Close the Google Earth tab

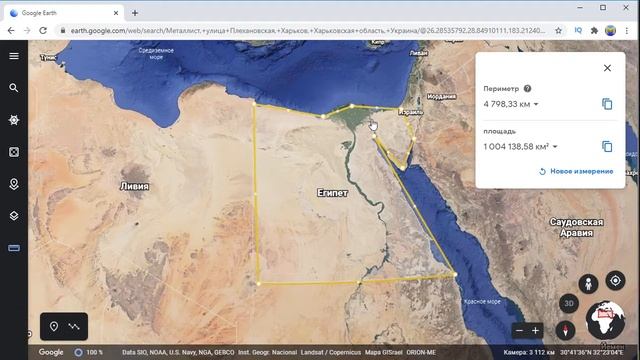tap(116, 13)
